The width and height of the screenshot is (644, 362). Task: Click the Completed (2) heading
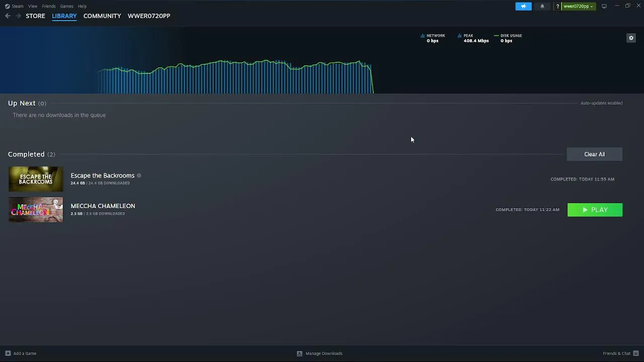32,154
